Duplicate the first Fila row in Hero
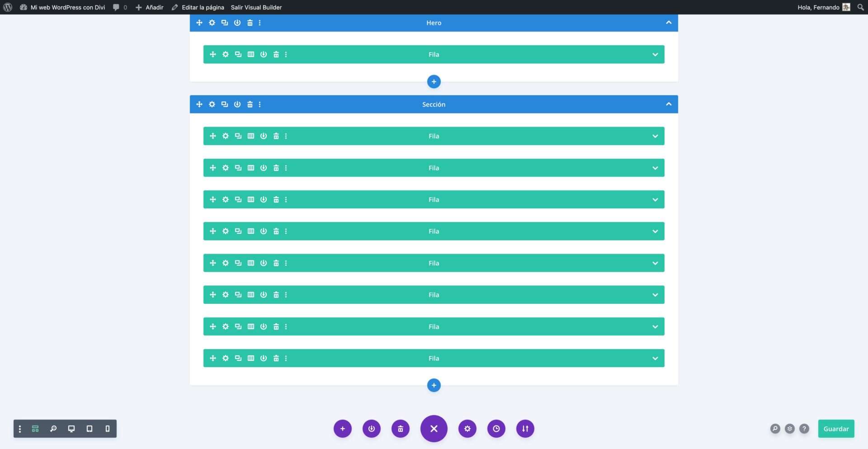The image size is (868, 449). tap(238, 55)
